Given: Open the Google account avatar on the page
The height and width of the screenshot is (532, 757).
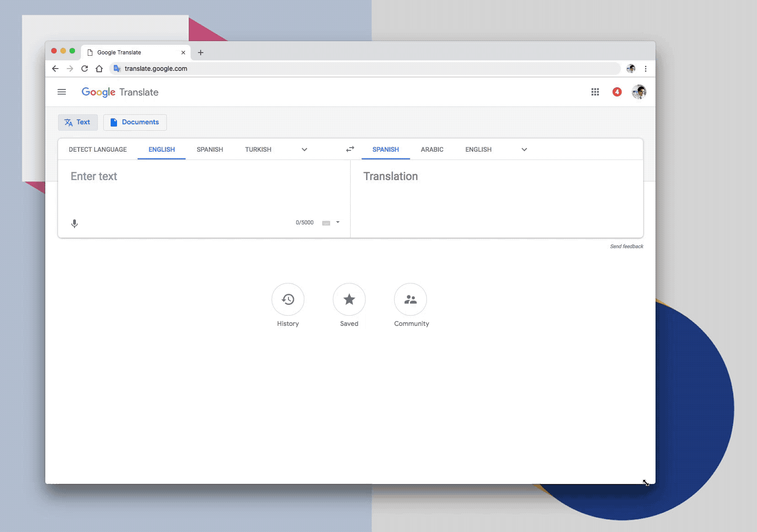Looking at the screenshot, I should pyautogui.click(x=639, y=92).
